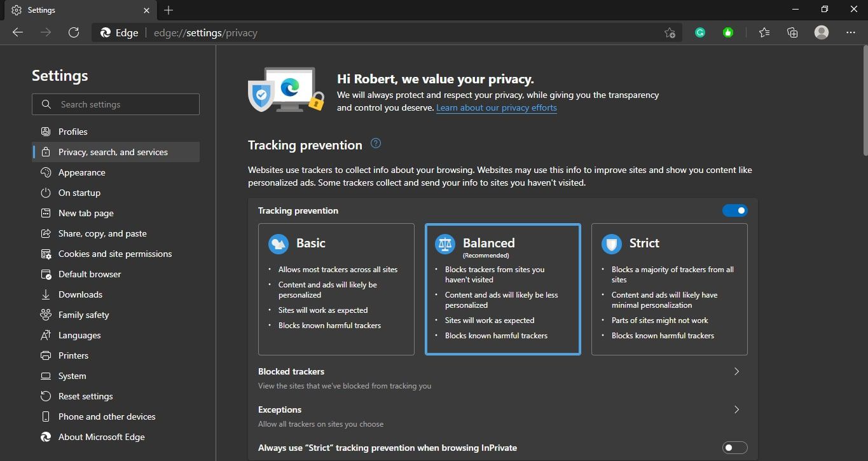Go back to previous page

[18, 32]
